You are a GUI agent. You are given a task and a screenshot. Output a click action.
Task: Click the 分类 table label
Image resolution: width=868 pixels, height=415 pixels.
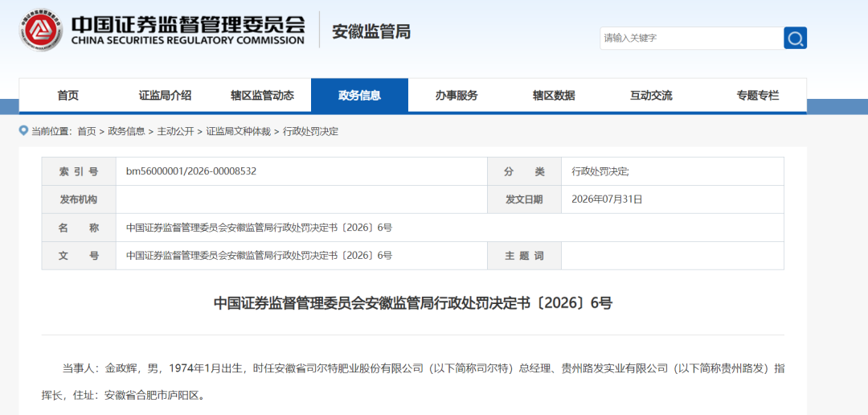click(x=524, y=172)
